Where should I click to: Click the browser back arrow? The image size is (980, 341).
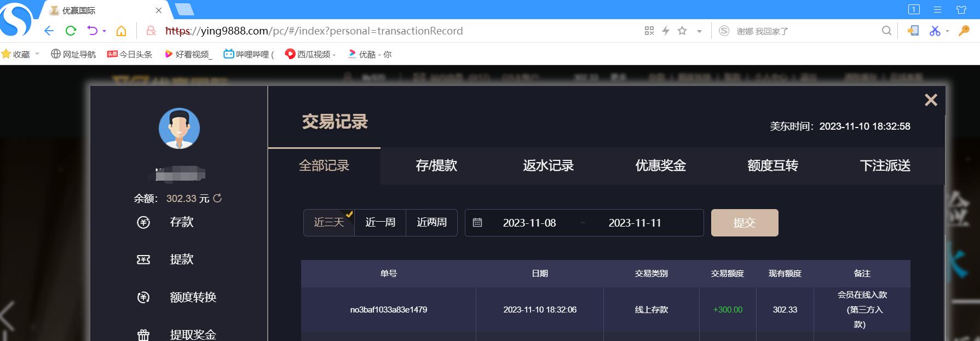click(49, 31)
